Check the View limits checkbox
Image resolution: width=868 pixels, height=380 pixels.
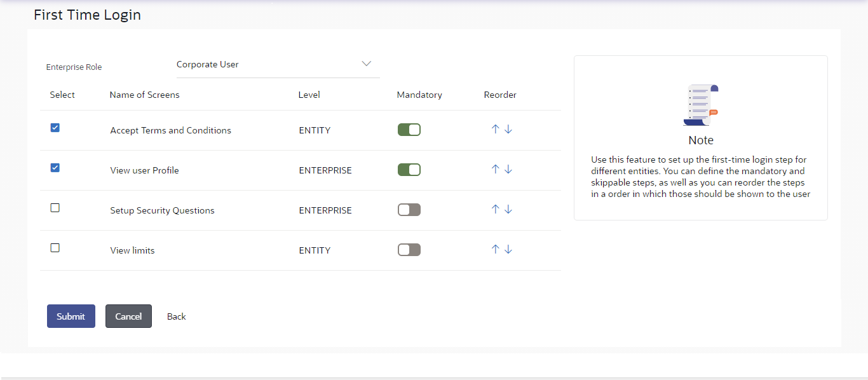coord(55,248)
